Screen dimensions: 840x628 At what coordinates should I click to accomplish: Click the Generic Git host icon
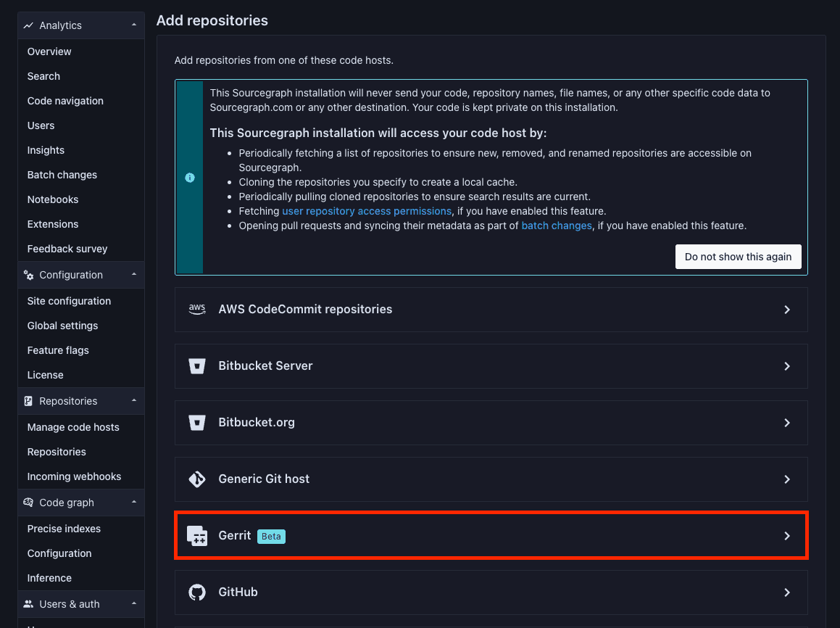tap(197, 479)
